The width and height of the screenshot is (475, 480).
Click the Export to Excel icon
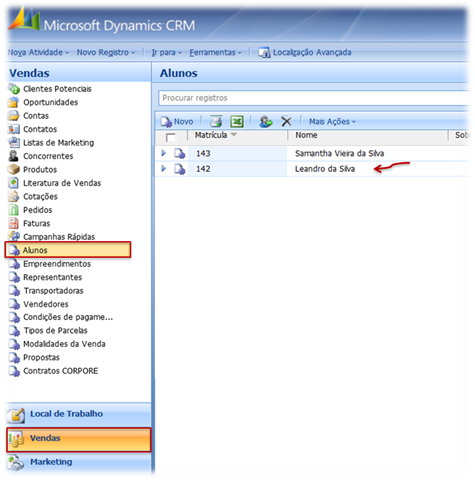[237, 121]
